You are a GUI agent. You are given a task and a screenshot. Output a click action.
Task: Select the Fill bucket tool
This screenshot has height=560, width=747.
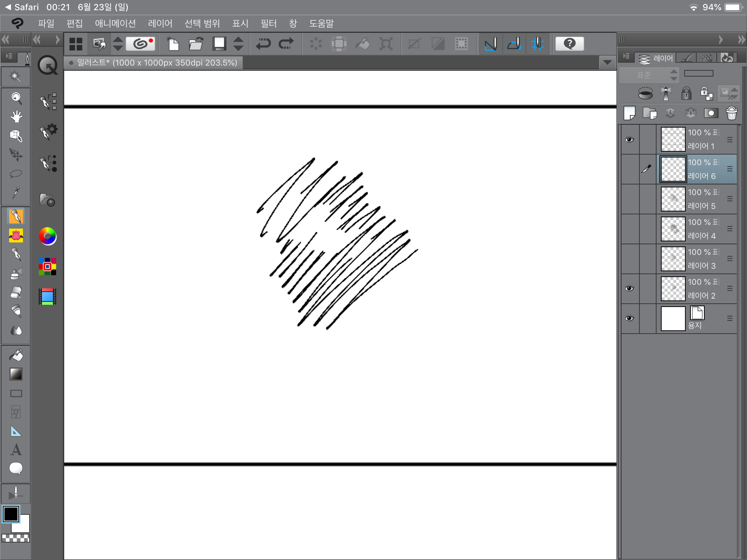[x=16, y=355]
